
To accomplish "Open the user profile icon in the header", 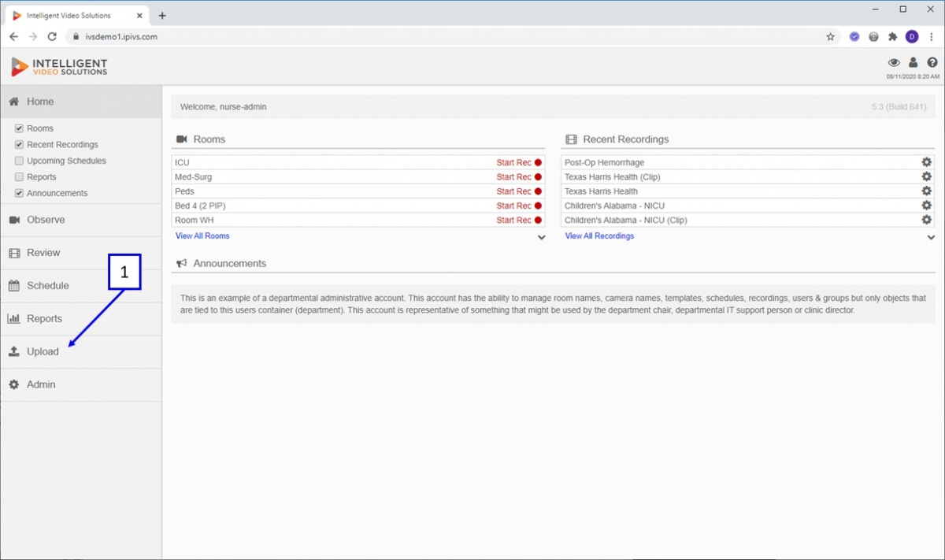I will click(913, 62).
